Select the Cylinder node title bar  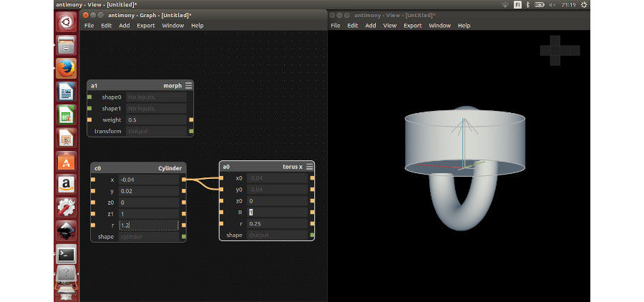point(138,168)
